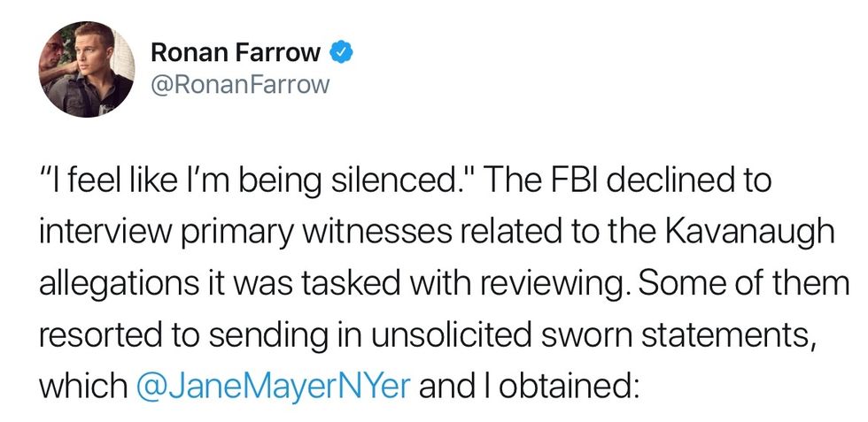Click the blue verified badge icon
The image size is (868, 422).
point(341,53)
